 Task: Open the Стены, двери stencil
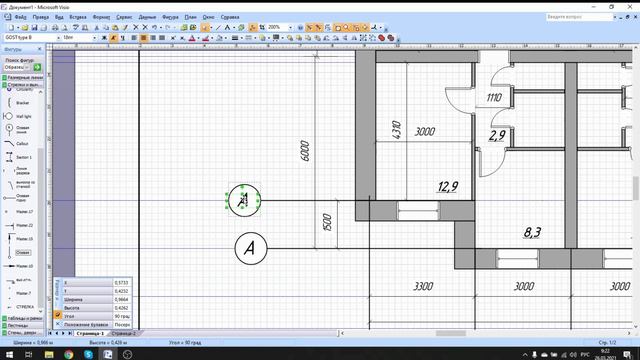[23, 333]
